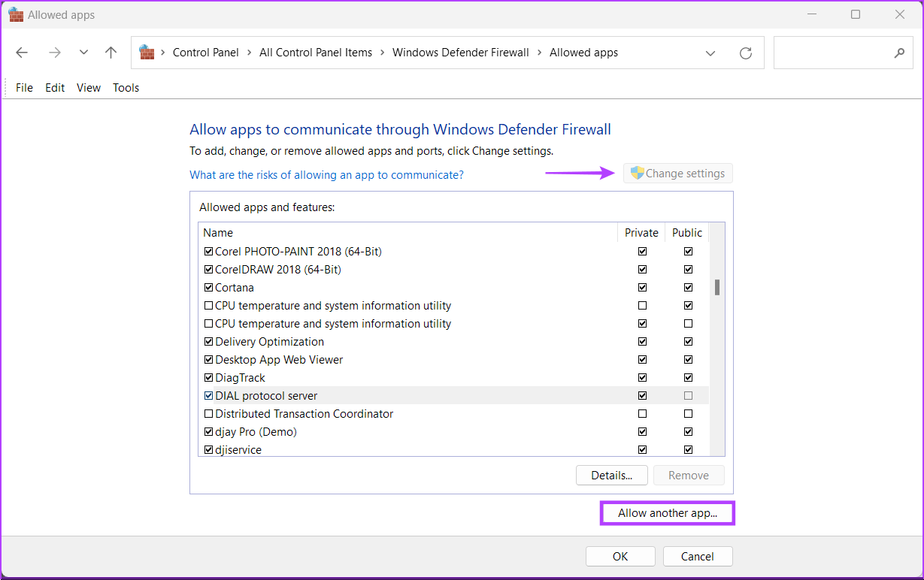Sort by the Public column header

[x=687, y=233]
